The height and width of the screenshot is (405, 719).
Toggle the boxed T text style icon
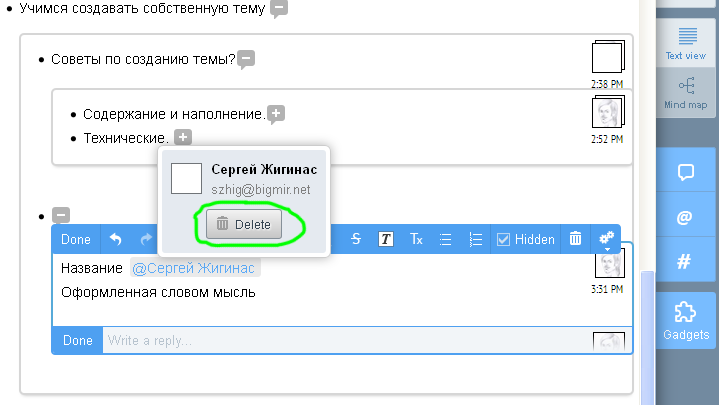(x=386, y=239)
